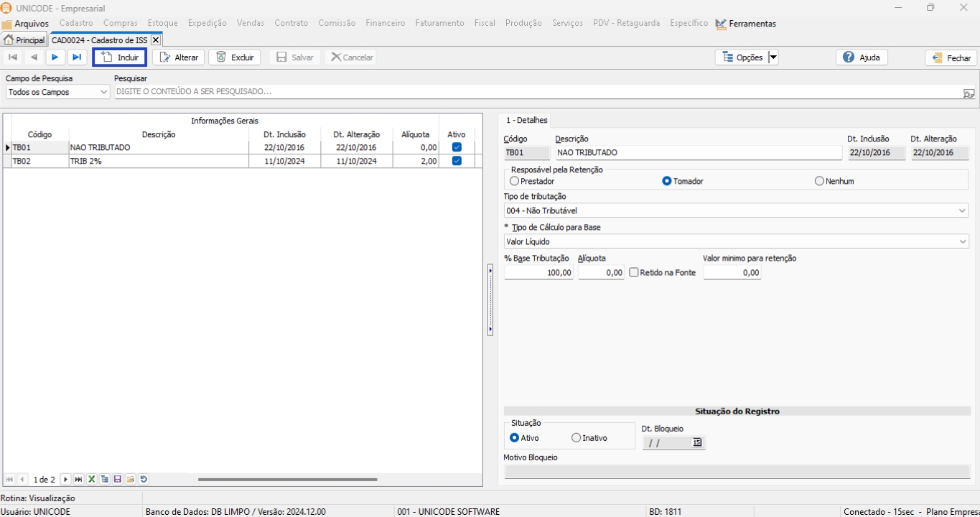Screen dimensions: 980x517
Task: Open the Opções dropdown arrow
Action: (773, 57)
